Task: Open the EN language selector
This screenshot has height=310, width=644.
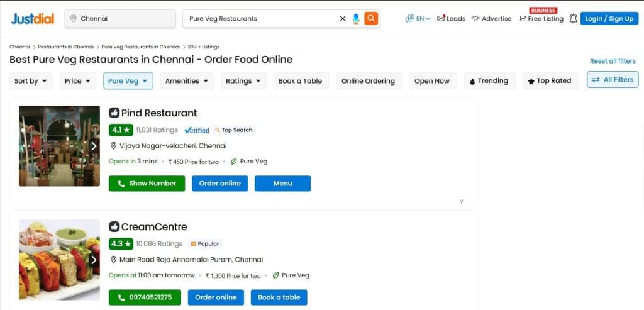Action: pos(418,18)
